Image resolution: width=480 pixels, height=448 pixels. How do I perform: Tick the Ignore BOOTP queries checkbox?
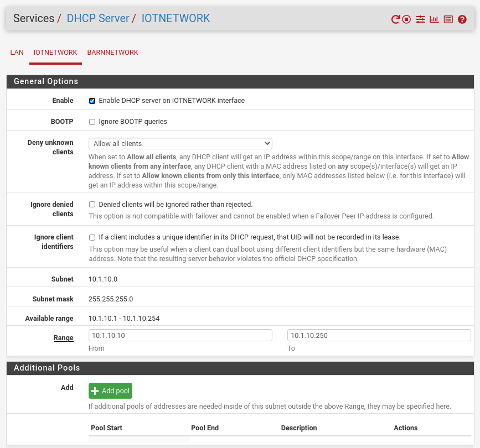[x=92, y=122]
